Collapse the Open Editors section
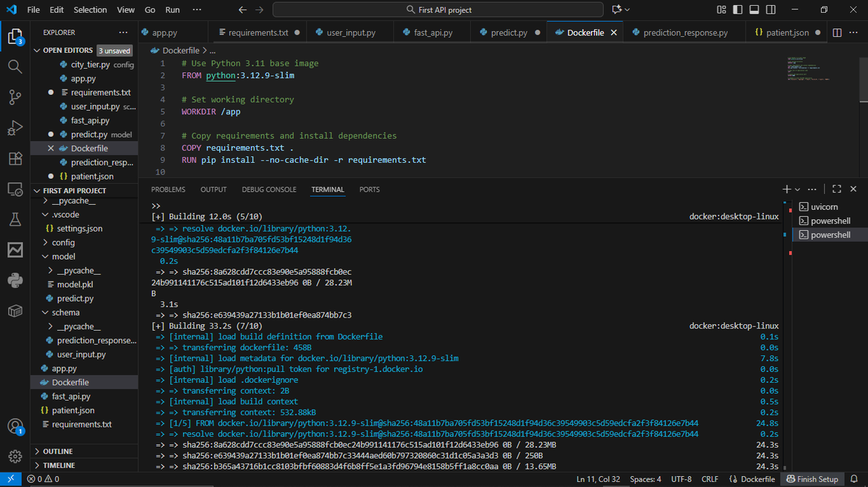 (67, 51)
